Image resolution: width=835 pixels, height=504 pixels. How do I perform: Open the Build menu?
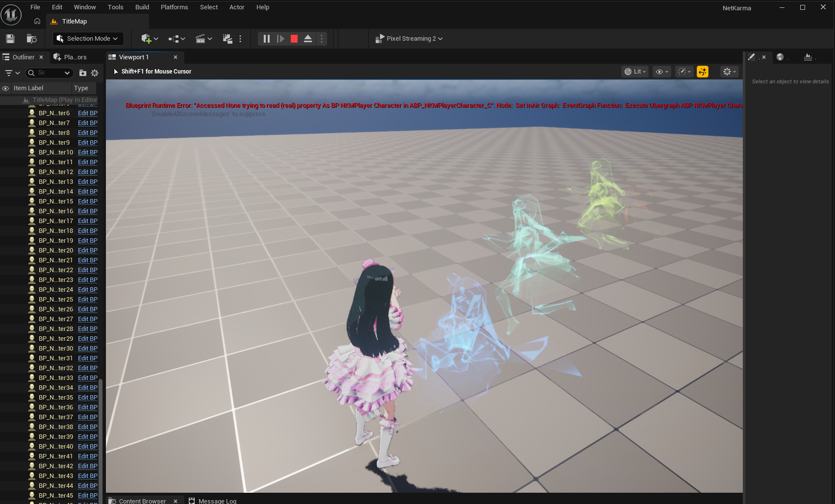tap(142, 7)
